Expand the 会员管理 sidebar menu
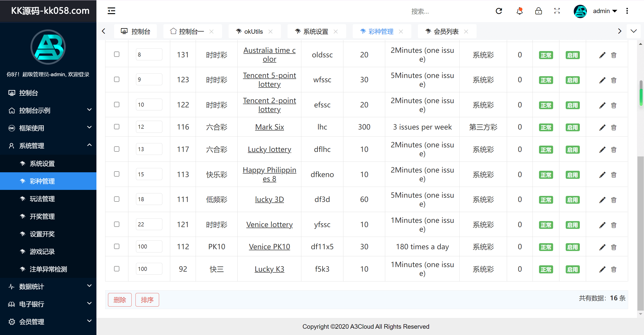Screen dimensions: 644x335 (48, 322)
